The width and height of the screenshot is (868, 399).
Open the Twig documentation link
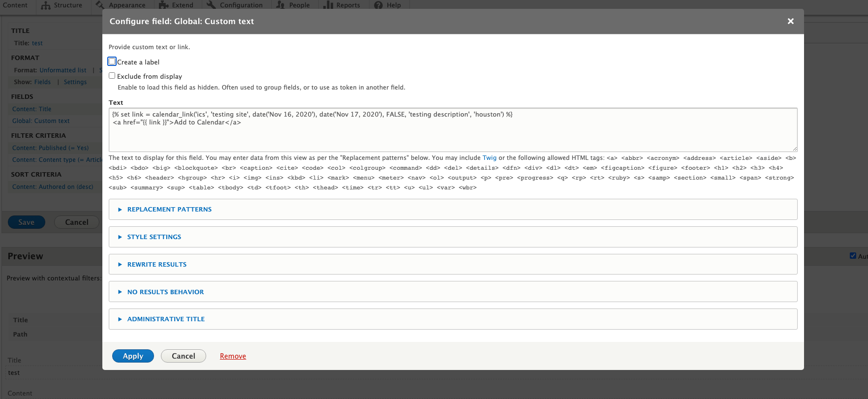click(x=489, y=158)
